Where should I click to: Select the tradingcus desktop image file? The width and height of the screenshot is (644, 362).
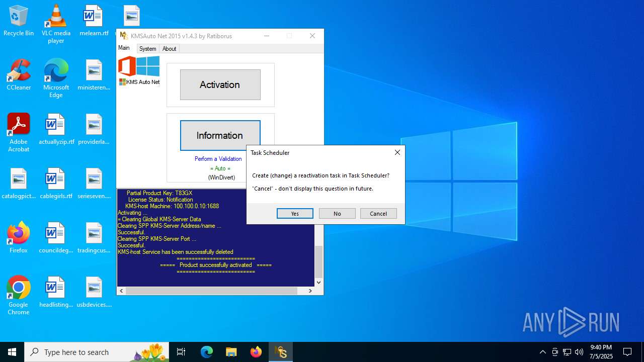(x=94, y=238)
